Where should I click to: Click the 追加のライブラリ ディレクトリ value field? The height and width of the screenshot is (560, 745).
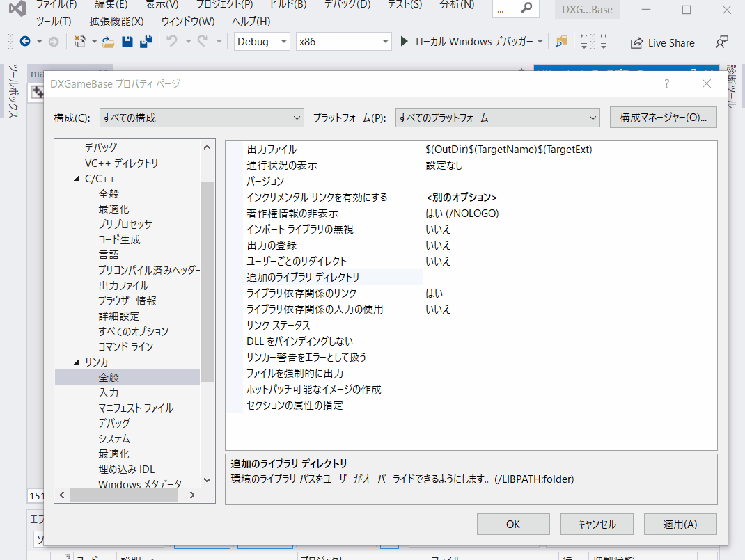click(x=570, y=277)
